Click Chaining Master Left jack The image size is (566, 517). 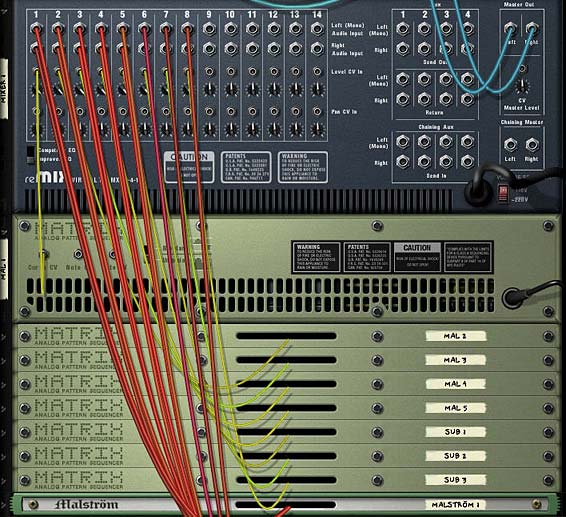(x=510, y=145)
